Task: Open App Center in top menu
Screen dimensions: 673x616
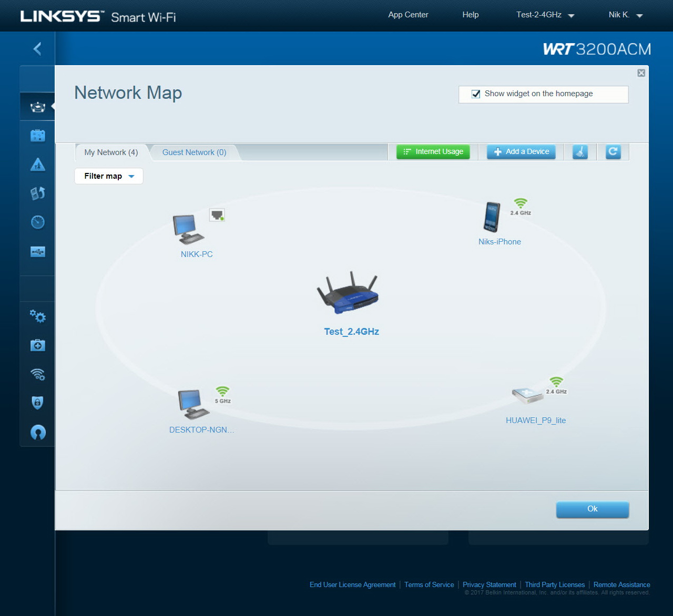Action: pos(408,15)
